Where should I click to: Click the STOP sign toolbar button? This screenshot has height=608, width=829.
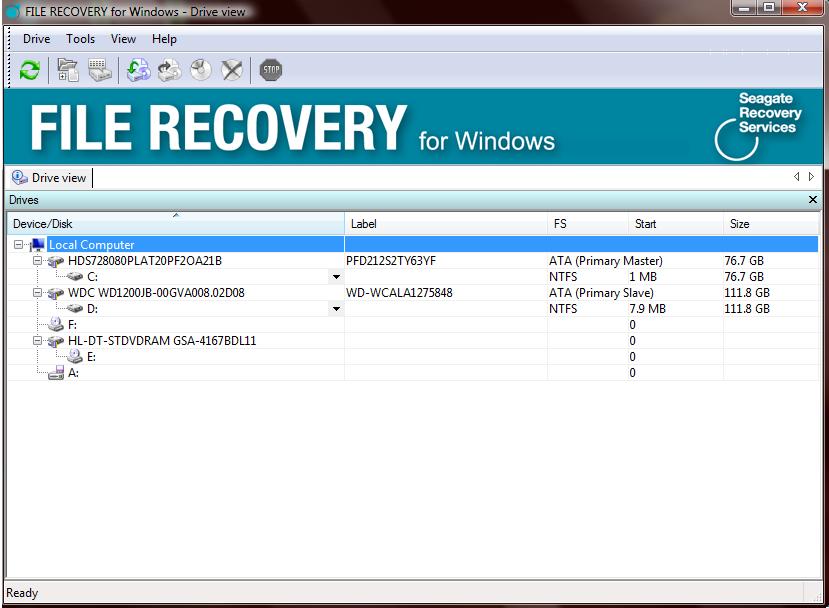271,70
